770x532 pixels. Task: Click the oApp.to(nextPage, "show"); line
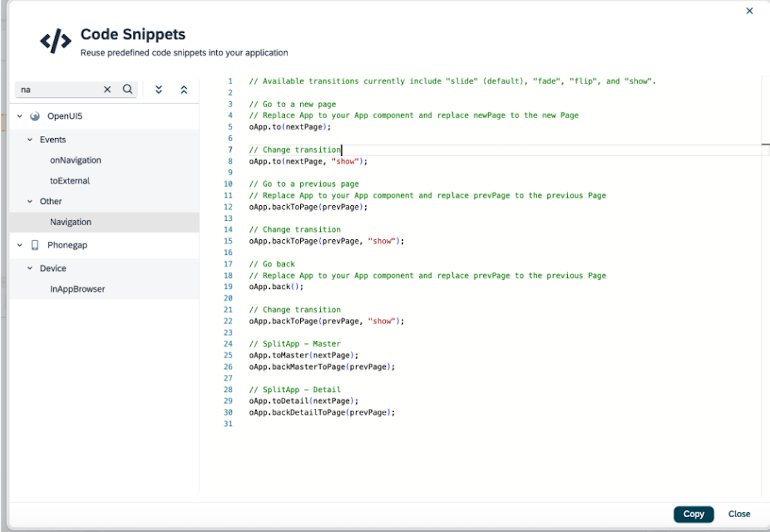(308, 161)
